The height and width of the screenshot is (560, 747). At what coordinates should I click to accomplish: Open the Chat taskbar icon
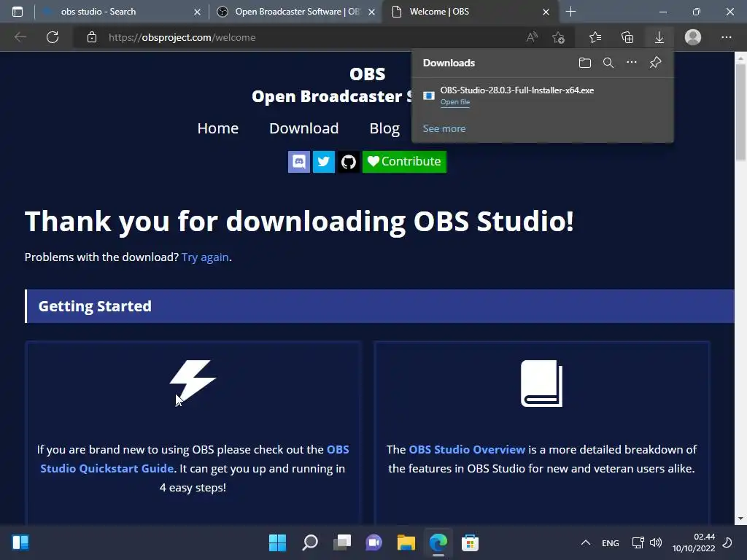(x=374, y=542)
